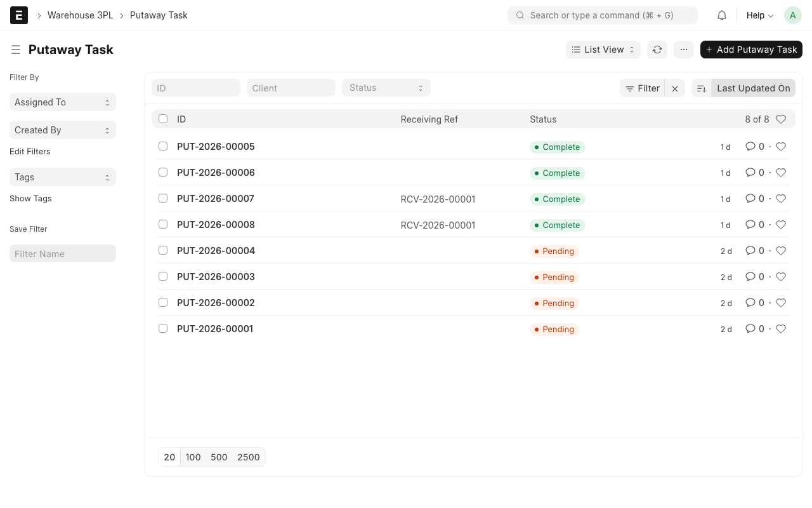
Task: Like PUT-2026-00005 with heart icon
Action: click(x=781, y=147)
